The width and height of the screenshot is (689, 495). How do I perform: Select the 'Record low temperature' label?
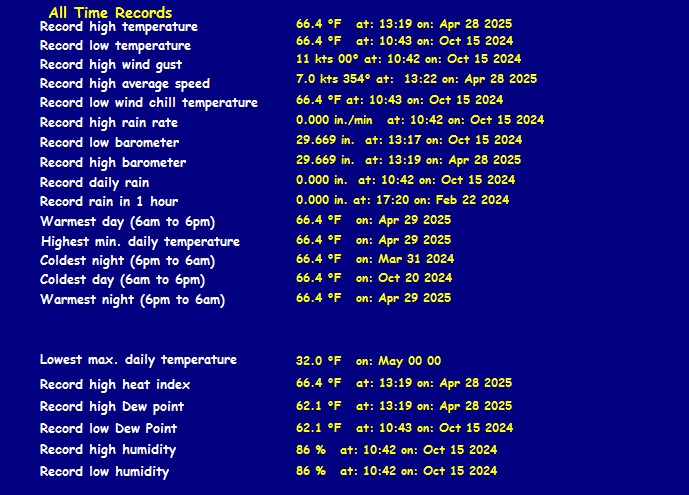pyautogui.click(x=115, y=46)
